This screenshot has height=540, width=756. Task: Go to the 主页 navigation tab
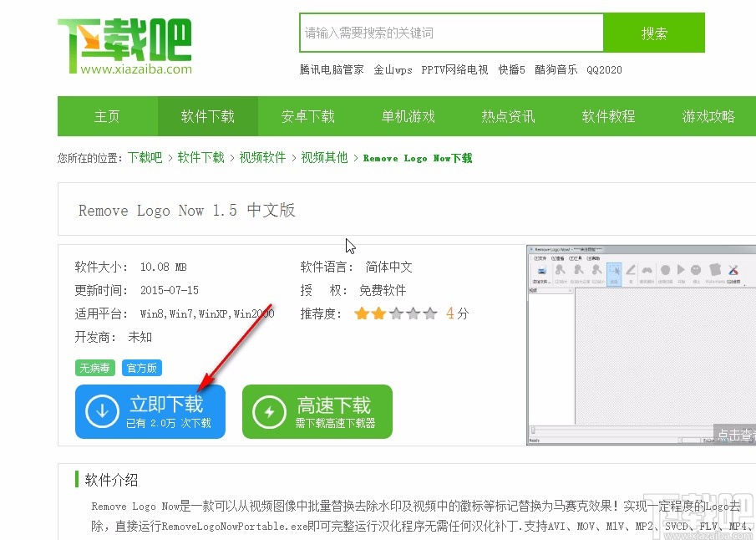108,116
